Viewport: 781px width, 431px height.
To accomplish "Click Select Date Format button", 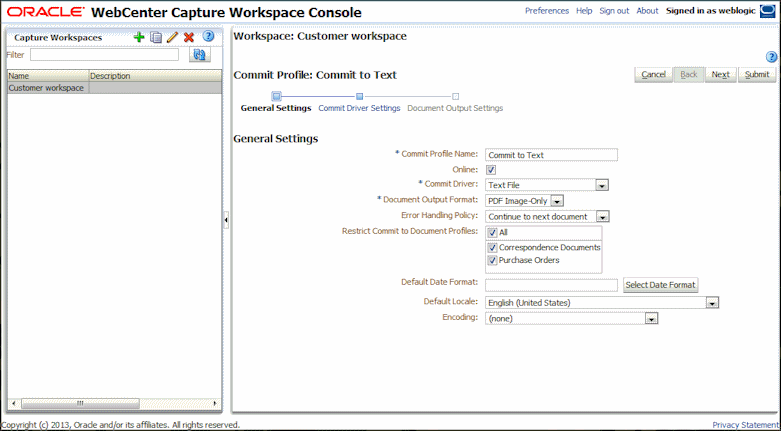I will tap(660, 285).
